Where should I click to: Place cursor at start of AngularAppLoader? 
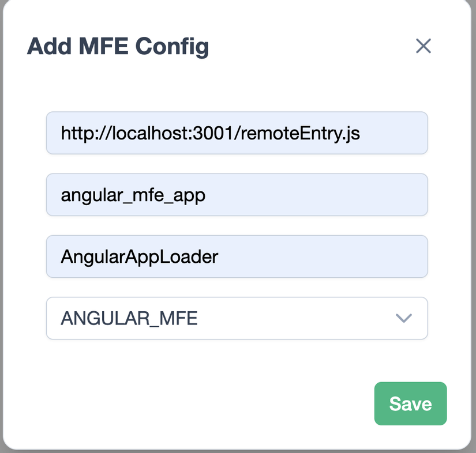62,256
